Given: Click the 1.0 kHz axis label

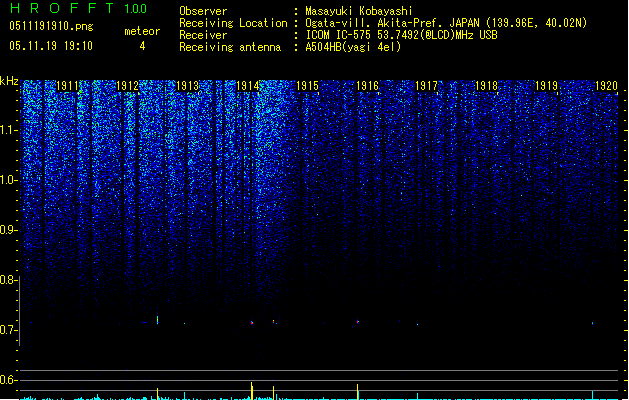Looking at the screenshot, I should tap(8, 180).
